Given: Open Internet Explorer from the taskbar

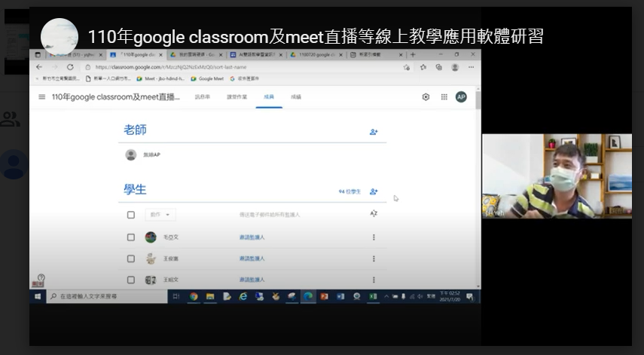Looking at the screenshot, I should pyautogui.click(x=243, y=296).
